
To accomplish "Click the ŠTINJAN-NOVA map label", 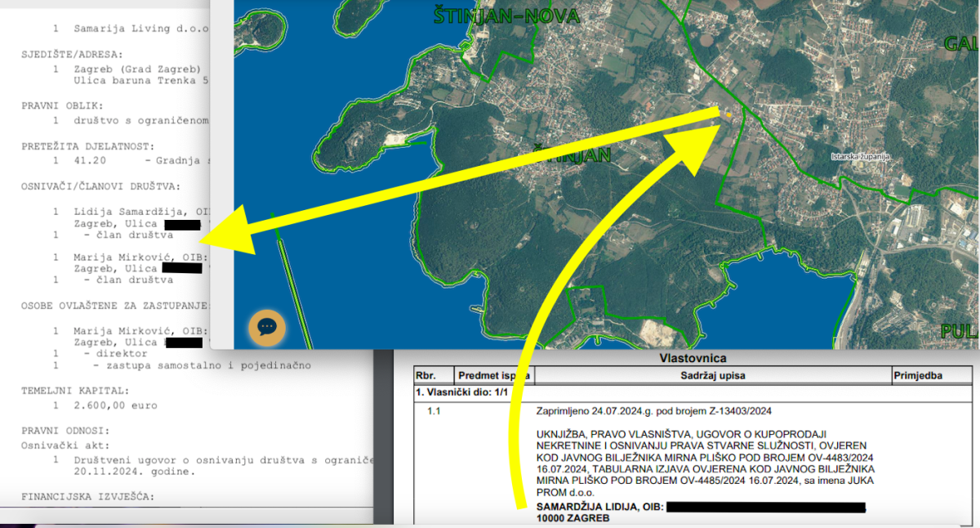I will (506, 16).
